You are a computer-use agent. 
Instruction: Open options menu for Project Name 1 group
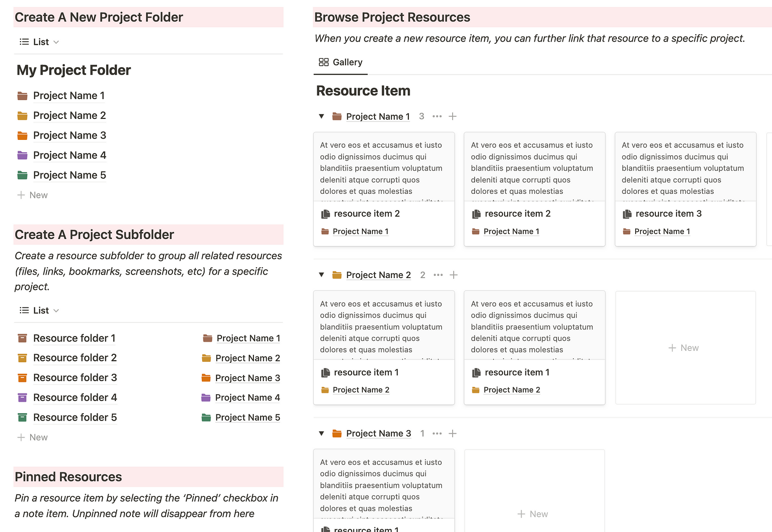point(437,117)
